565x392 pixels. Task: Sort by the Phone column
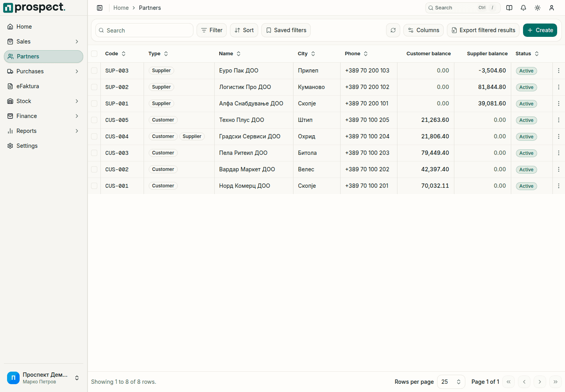(x=356, y=54)
